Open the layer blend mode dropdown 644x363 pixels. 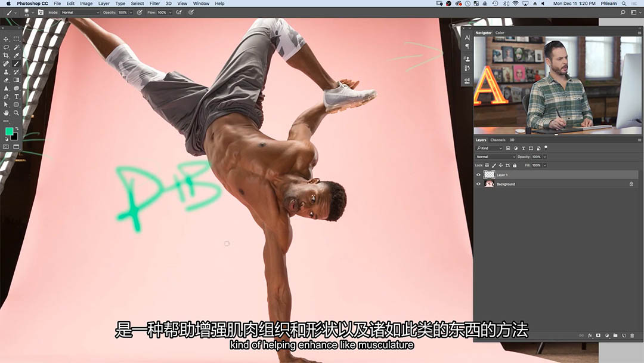[x=495, y=156]
